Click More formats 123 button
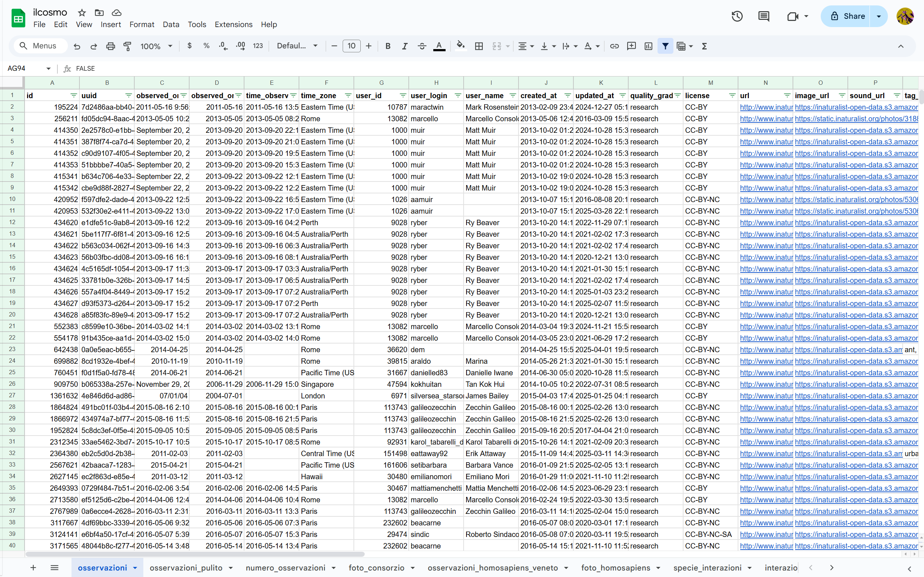924x577 pixels. point(258,46)
